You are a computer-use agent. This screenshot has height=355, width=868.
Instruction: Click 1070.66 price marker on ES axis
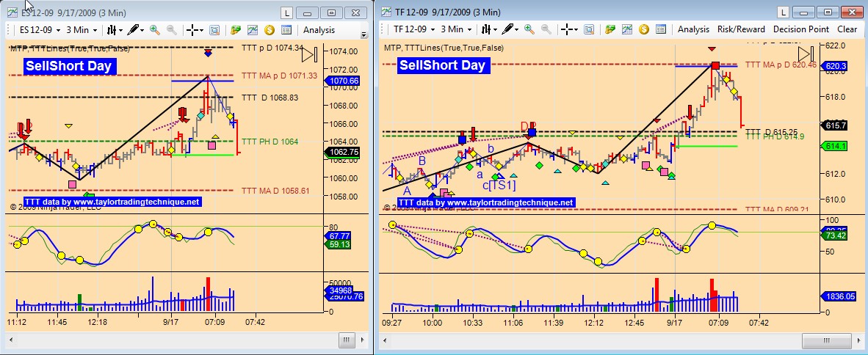[344, 80]
